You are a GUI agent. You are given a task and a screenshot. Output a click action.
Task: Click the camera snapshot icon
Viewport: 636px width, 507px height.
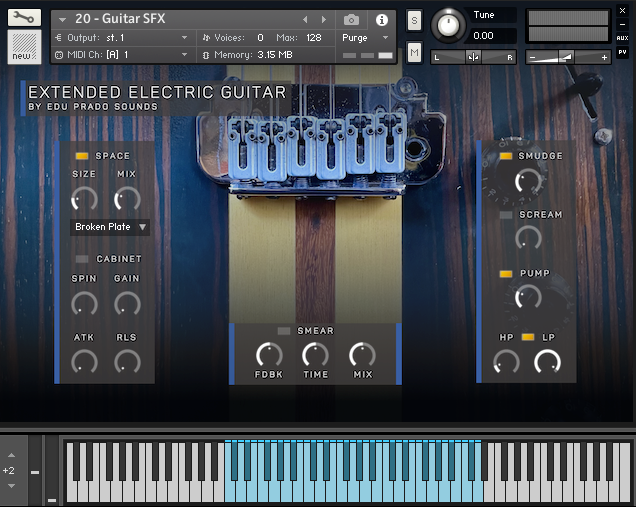tap(351, 20)
